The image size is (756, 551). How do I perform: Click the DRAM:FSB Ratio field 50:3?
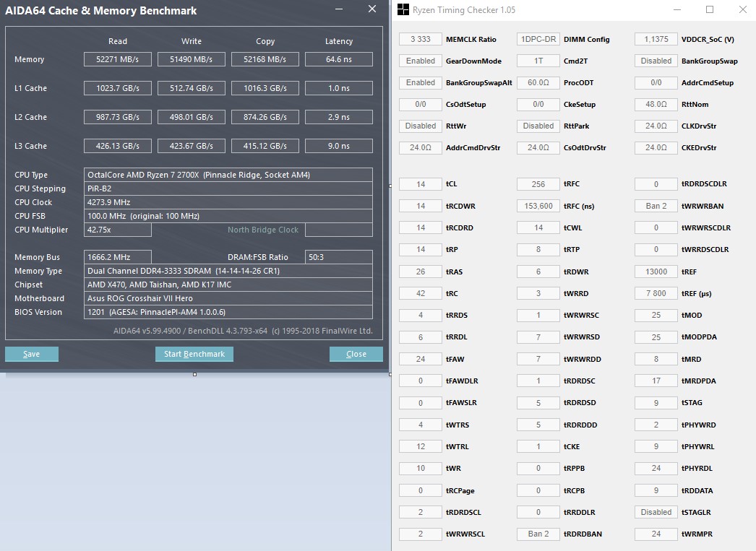pyautogui.click(x=339, y=257)
